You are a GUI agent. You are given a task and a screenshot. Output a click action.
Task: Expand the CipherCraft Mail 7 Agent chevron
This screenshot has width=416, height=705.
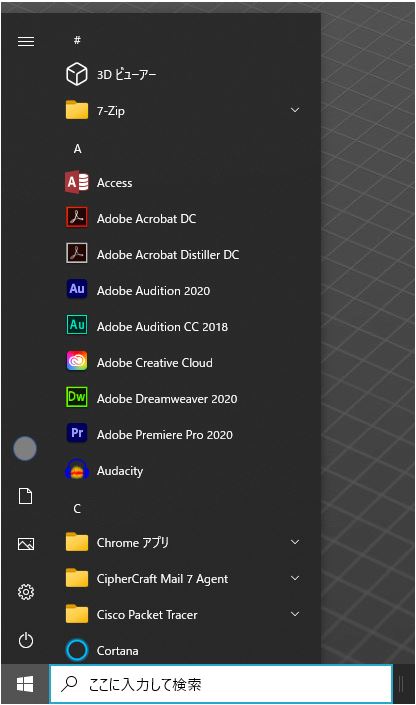pyautogui.click(x=295, y=578)
